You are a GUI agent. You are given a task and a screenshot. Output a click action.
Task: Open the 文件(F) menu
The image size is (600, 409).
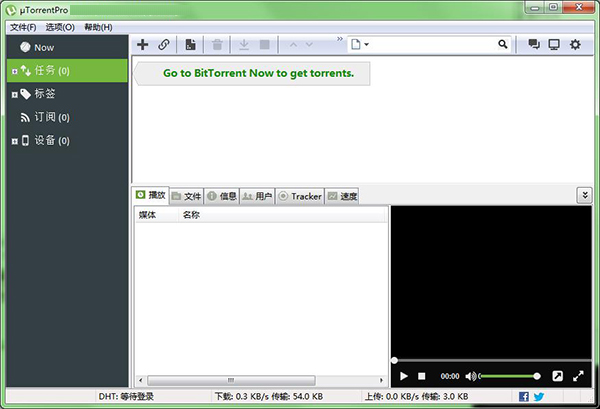(x=23, y=27)
